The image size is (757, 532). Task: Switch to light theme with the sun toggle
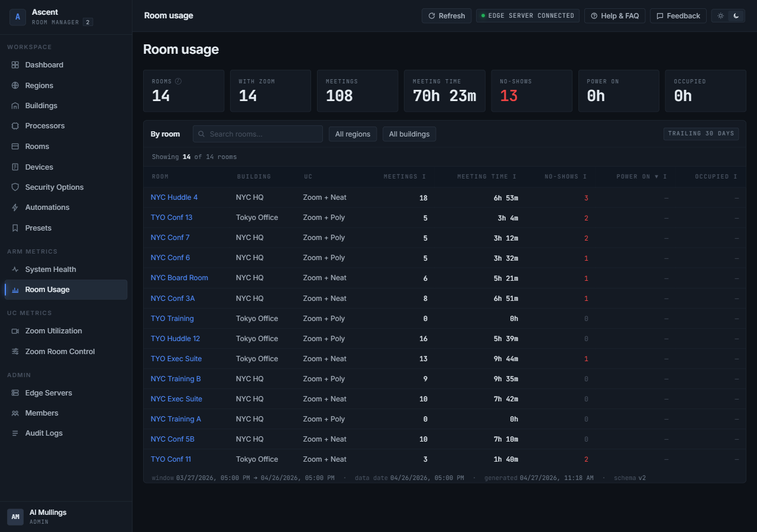point(720,16)
